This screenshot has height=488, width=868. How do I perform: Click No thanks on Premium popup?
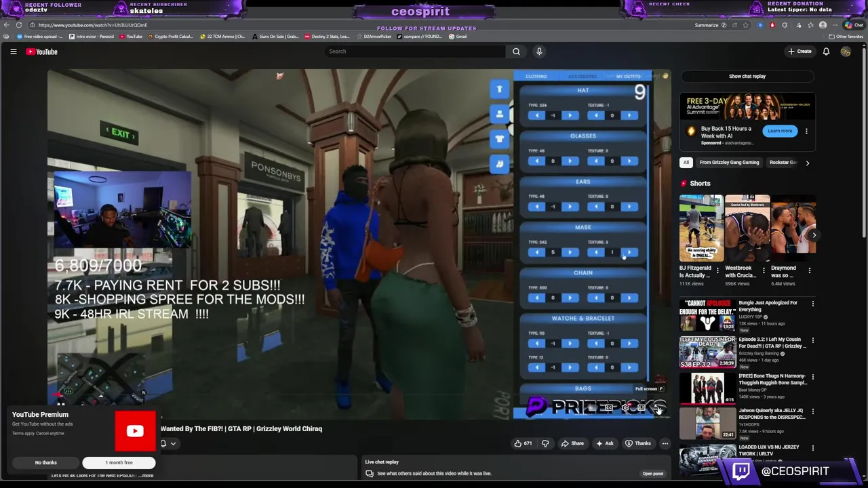(46, 462)
